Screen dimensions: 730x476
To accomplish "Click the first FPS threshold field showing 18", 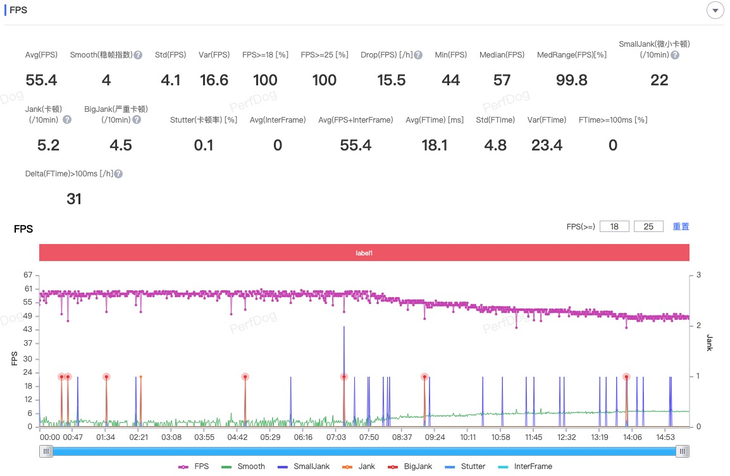I will pyautogui.click(x=614, y=227).
